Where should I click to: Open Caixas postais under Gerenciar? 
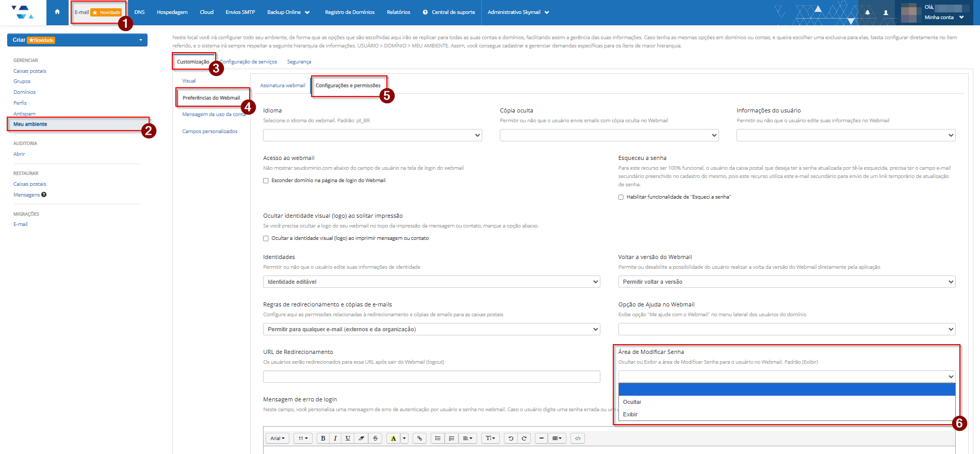pos(30,71)
